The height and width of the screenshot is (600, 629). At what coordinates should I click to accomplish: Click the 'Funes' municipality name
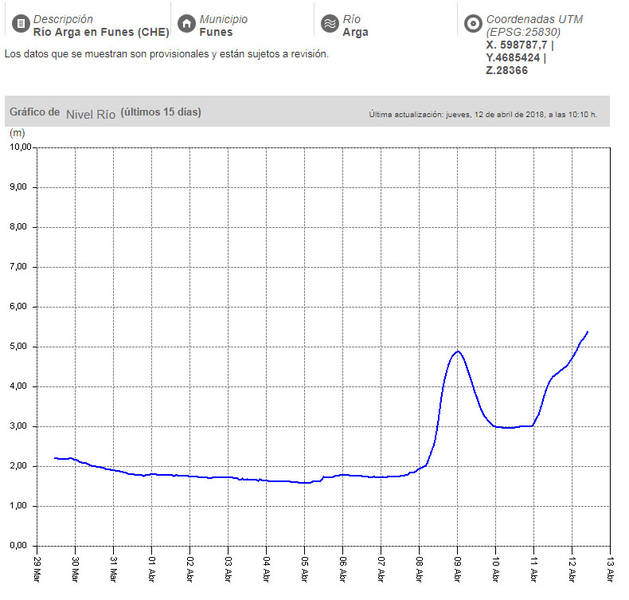tap(216, 32)
